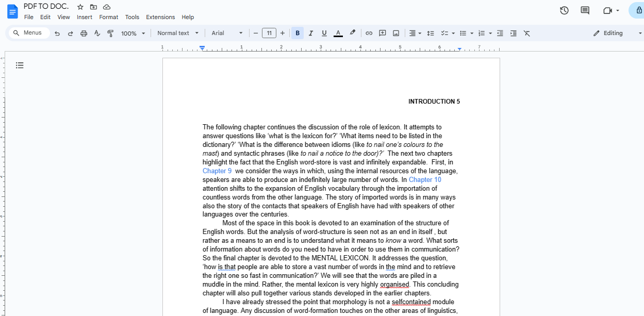This screenshot has width=644, height=316.
Task: Run spelling and grammar check
Action: click(x=97, y=33)
